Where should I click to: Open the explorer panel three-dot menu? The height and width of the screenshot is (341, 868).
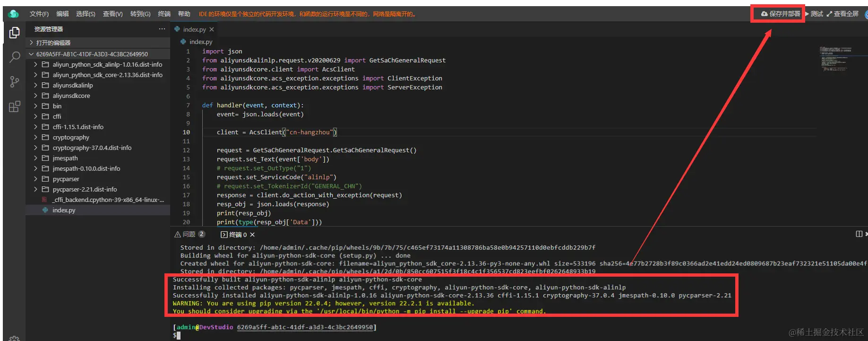pos(162,29)
